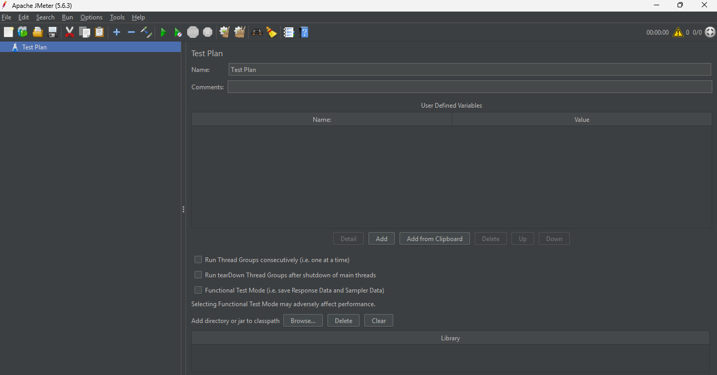Open the Run menu
Screen dimensions: 717x375
click(67, 17)
